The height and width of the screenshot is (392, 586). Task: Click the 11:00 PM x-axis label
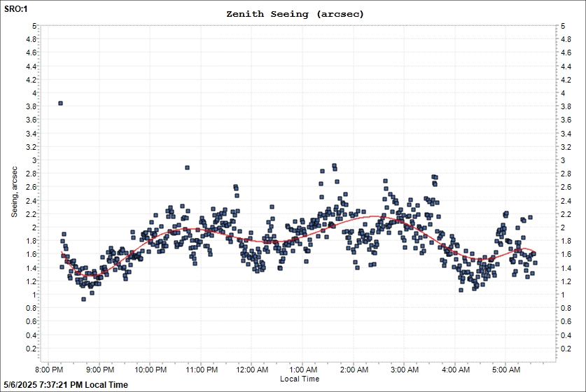201,370
